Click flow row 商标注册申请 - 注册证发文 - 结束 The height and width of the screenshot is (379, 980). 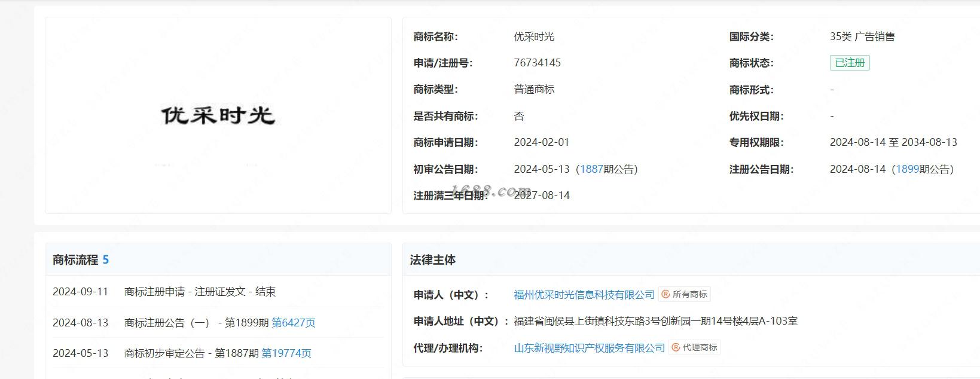[200, 292]
